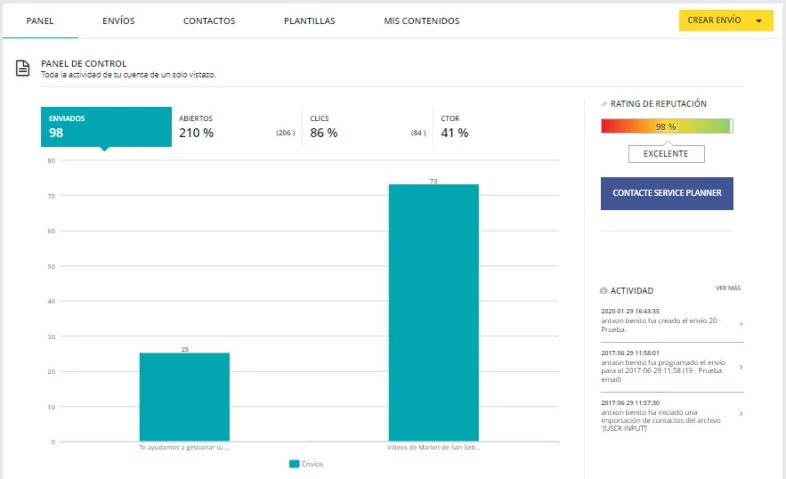This screenshot has width=786, height=479.
Task: Go to the Envíos tab
Action: click(119, 21)
